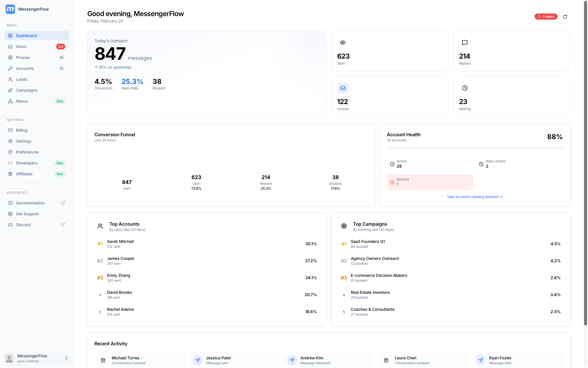The width and height of the screenshot is (588, 368).
Task: Open Documentation using its external link icon
Action: [x=63, y=203]
